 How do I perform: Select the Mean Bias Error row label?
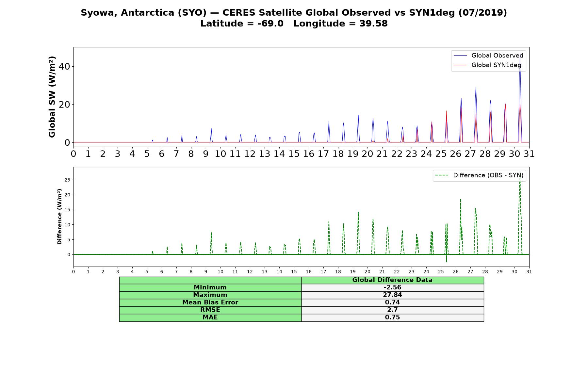210,302
